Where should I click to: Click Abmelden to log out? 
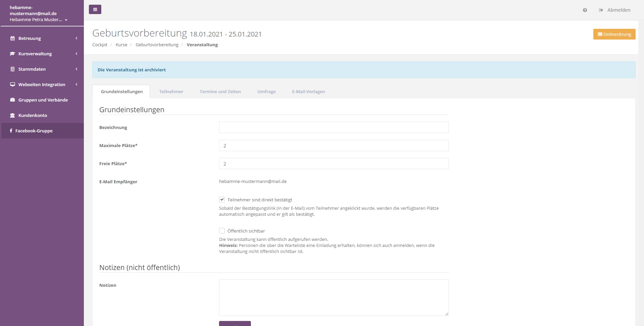[x=618, y=10]
